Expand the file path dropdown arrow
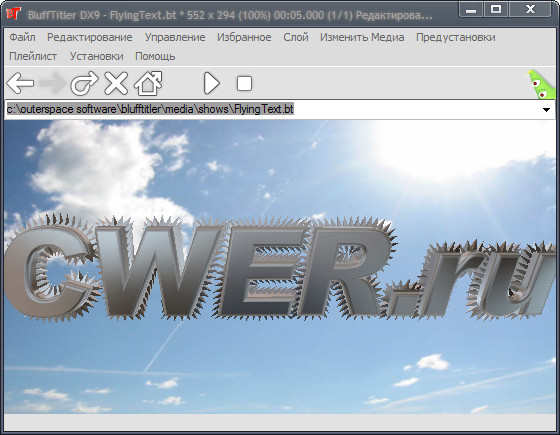The height and width of the screenshot is (435, 560). (546, 110)
